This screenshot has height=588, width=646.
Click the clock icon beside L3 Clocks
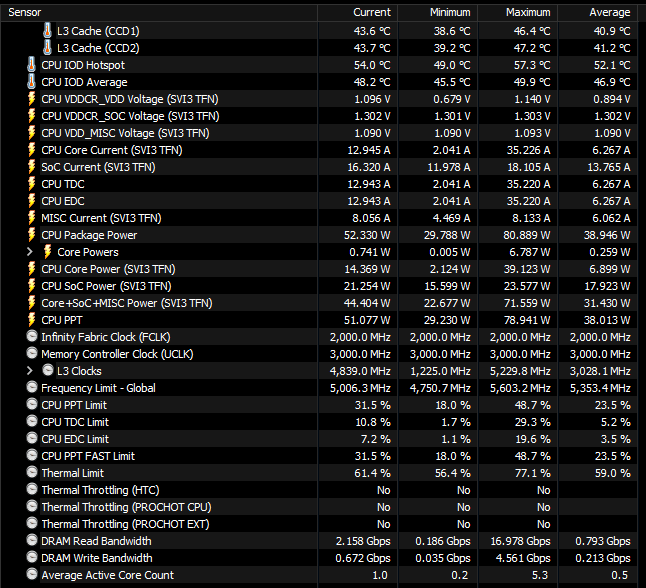(48, 370)
